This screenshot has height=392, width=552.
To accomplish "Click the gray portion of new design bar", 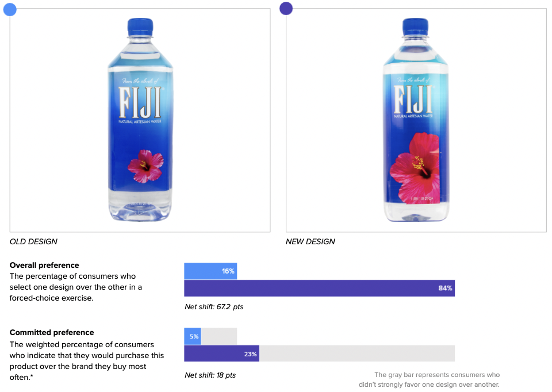I will pos(357,353).
